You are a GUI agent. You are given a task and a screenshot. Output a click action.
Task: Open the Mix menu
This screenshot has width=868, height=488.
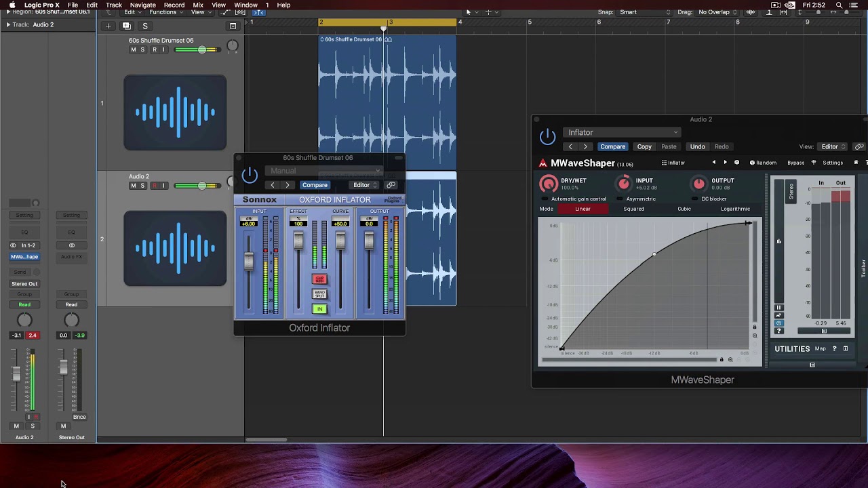coord(198,5)
